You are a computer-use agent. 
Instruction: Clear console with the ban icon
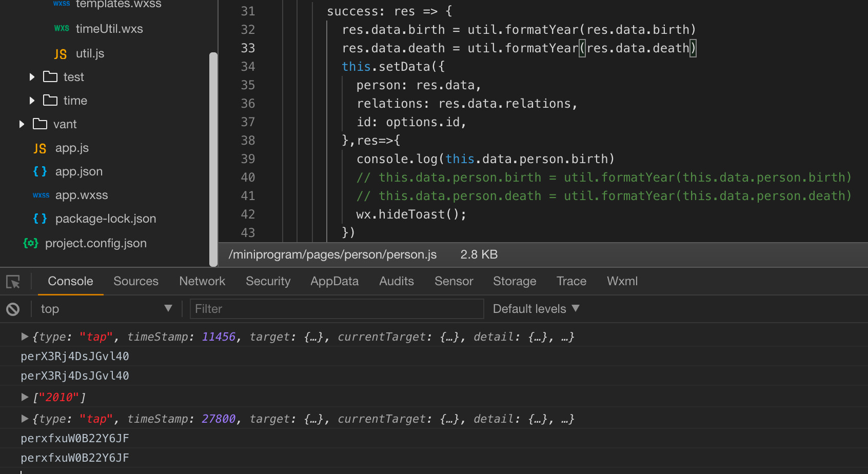(13, 309)
